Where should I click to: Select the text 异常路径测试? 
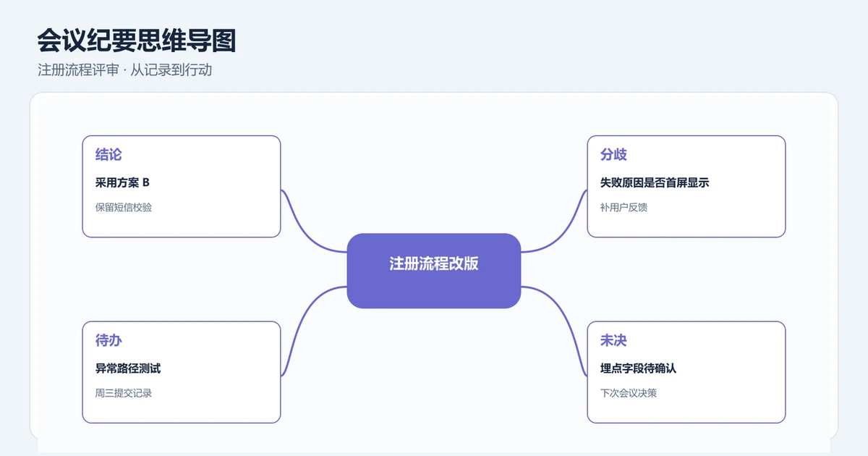pos(128,368)
